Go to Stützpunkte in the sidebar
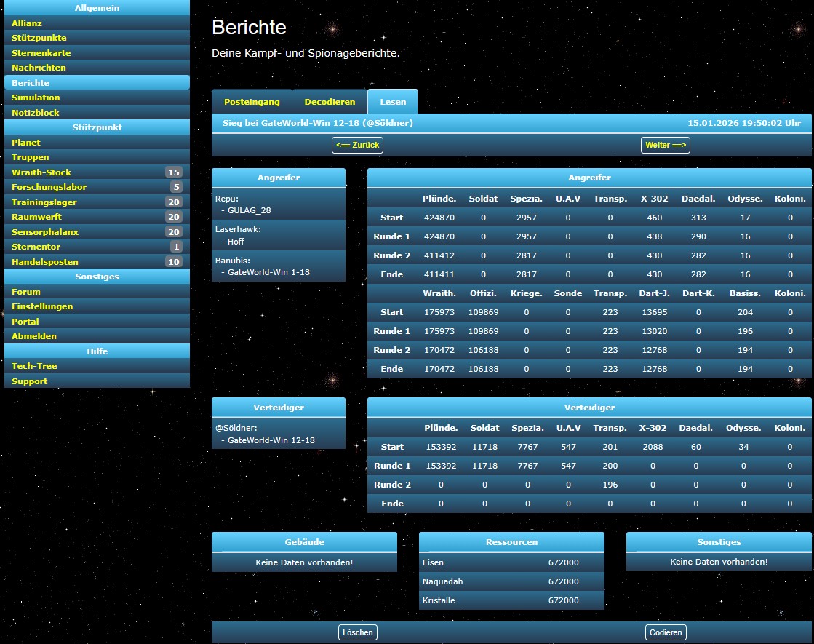This screenshot has width=814, height=644. [39, 38]
